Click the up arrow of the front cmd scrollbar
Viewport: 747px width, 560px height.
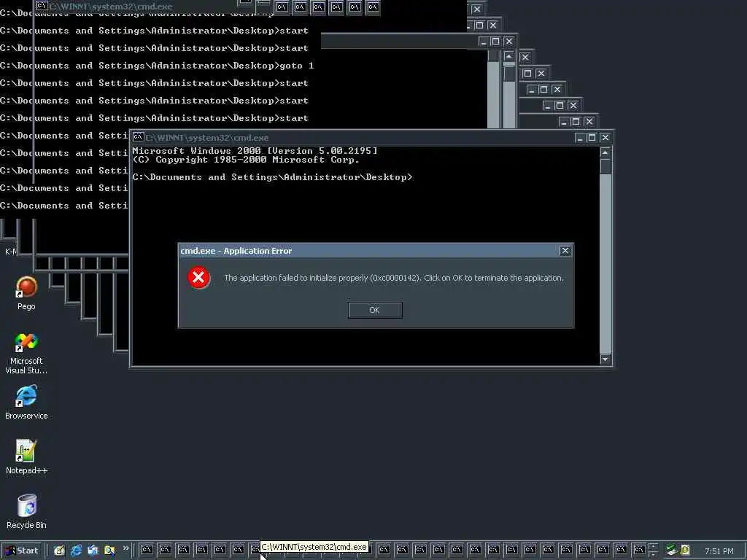click(605, 152)
